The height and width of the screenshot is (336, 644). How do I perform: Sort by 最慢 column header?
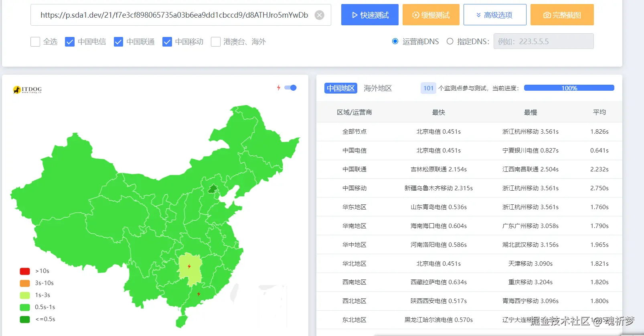pyautogui.click(x=530, y=112)
